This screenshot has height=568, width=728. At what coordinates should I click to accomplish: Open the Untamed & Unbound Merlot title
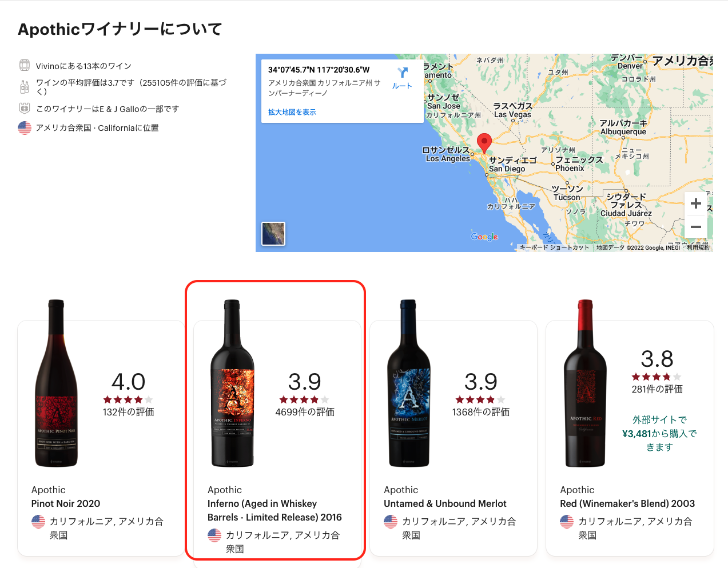(445, 503)
